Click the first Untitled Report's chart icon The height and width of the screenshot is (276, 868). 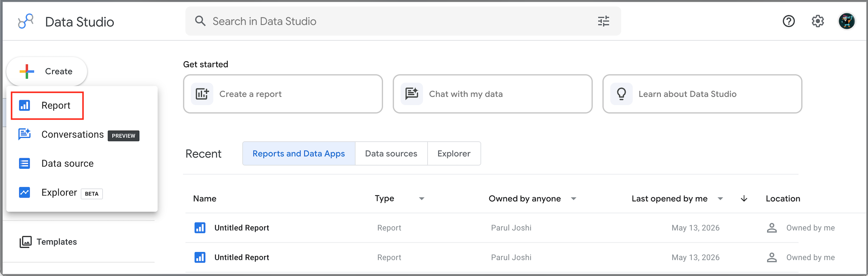(x=200, y=228)
